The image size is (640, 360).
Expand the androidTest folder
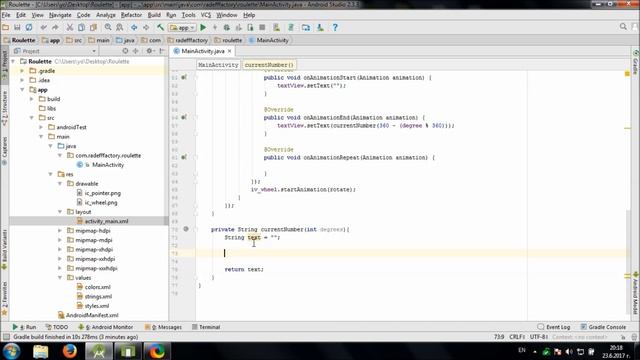(x=41, y=127)
